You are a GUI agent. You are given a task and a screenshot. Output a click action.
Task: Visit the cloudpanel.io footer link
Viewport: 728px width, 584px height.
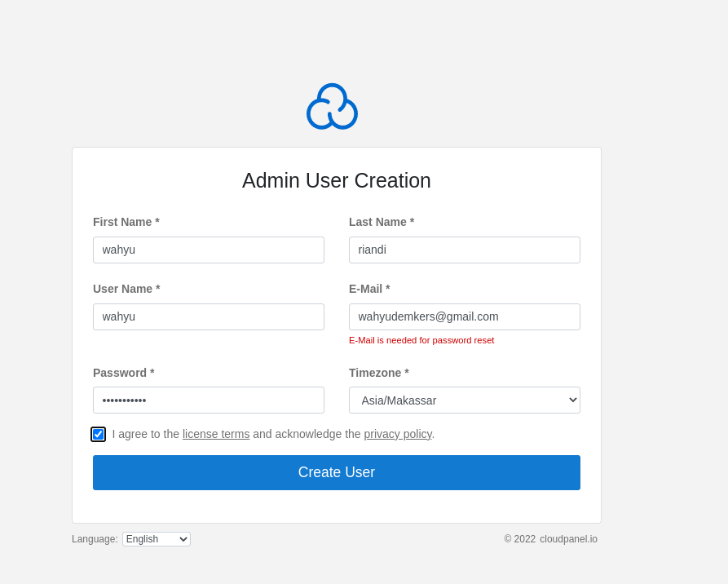568,539
